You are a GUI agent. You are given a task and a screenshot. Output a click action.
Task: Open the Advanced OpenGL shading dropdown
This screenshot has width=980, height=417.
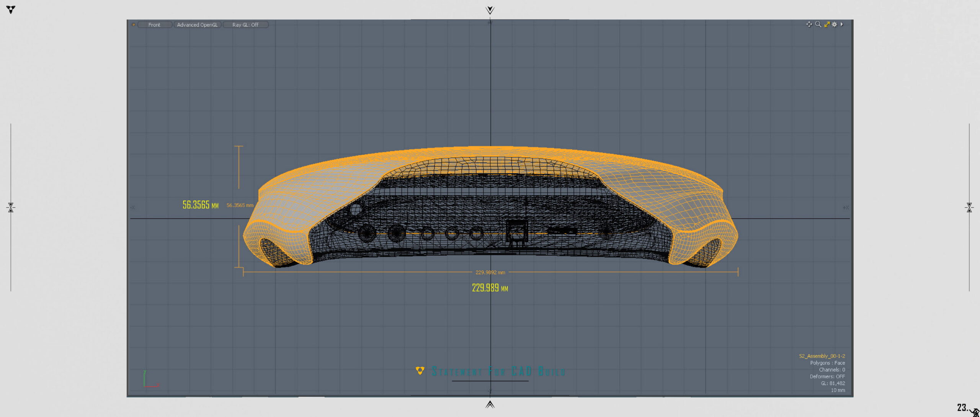197,25
